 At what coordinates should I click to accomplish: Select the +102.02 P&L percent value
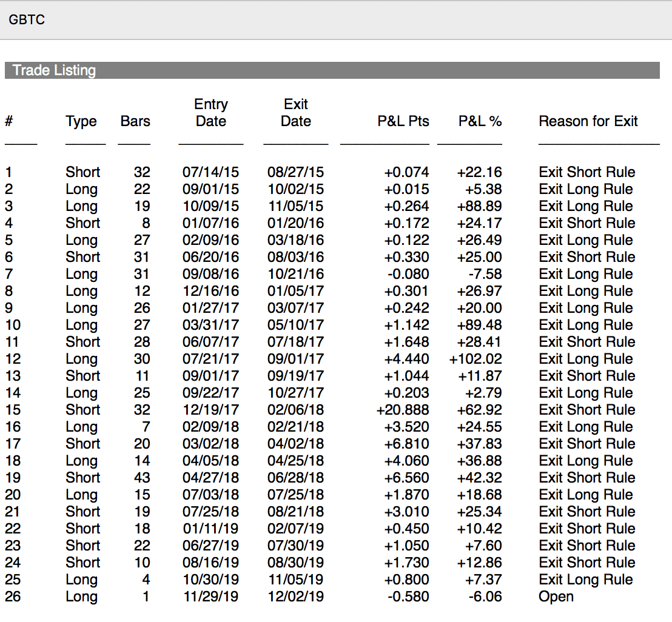pyautogui.click(x=475, y=359)
